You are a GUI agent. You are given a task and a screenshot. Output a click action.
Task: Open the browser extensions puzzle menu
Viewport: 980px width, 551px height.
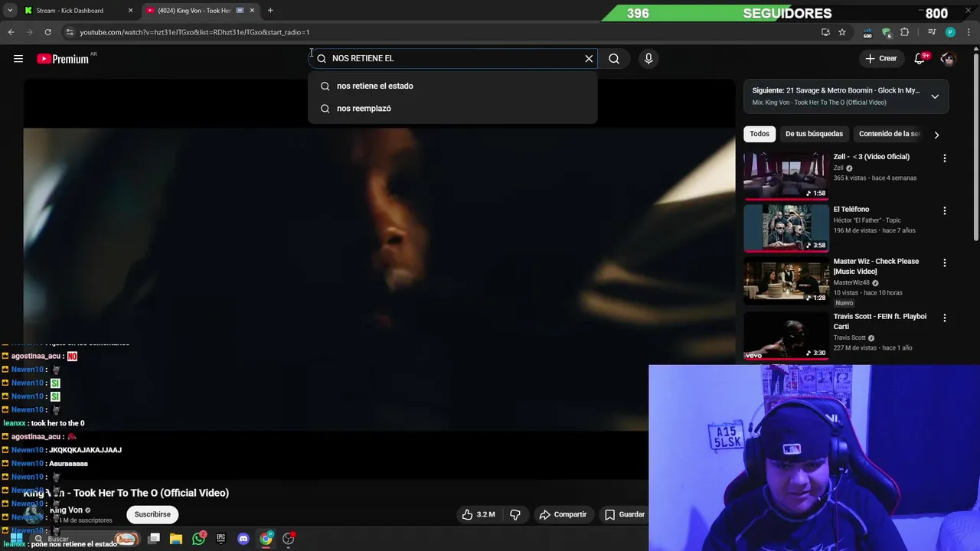tap(905, 32)
